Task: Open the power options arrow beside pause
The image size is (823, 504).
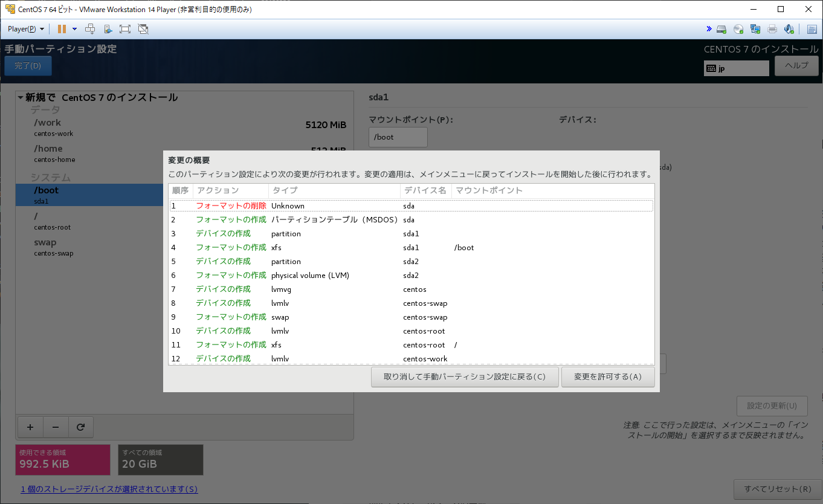Action: tap(74, 29)
